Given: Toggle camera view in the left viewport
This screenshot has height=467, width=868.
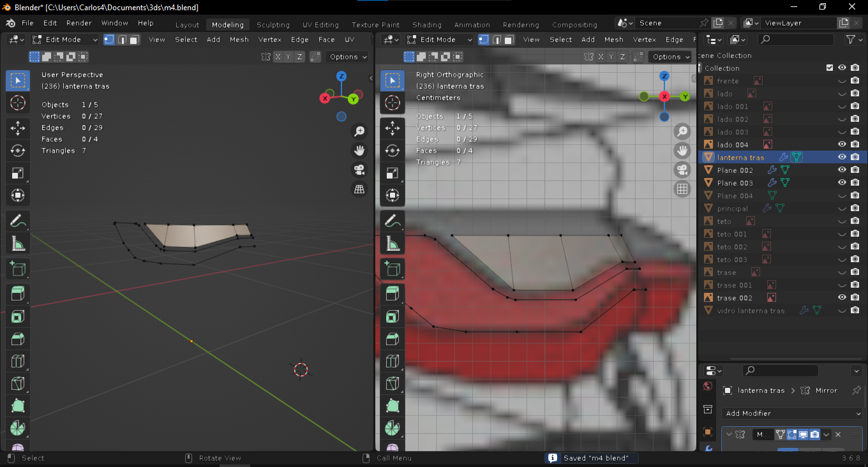Looking at the screenshot, I should 359,170.
